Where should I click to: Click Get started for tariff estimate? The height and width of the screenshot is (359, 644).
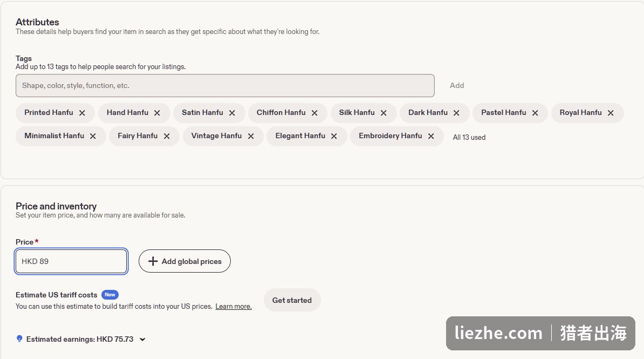point(292,300)
